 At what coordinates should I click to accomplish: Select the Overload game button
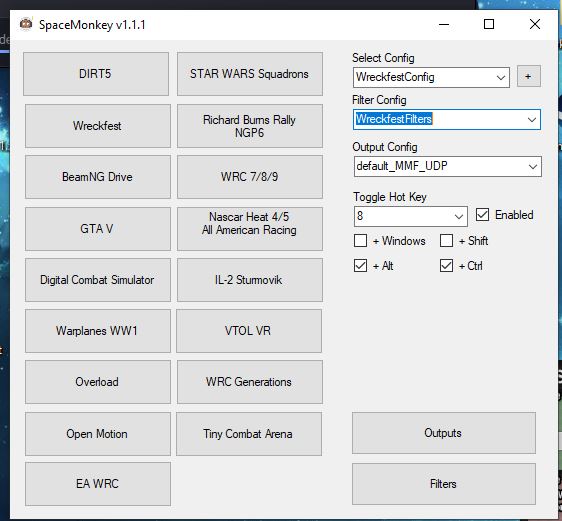coord(97,382)
